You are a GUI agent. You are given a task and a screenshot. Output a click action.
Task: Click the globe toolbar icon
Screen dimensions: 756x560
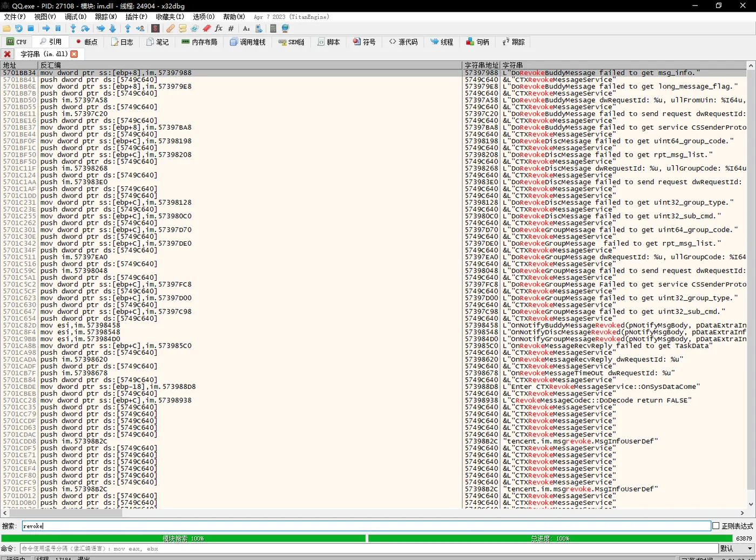point(285,29)
